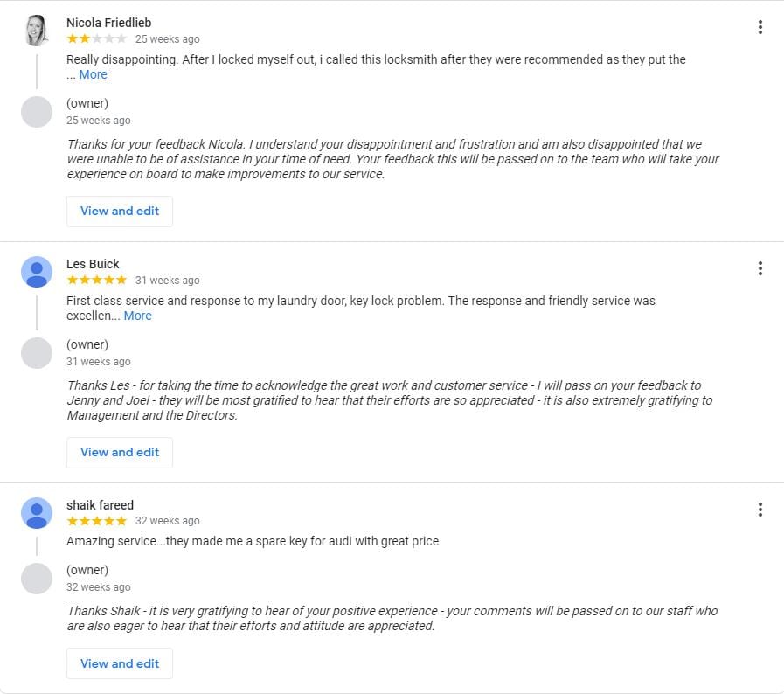Open reviewer name Nicola Friedlieb
The image size is (784, 694).
pos(108,23)
